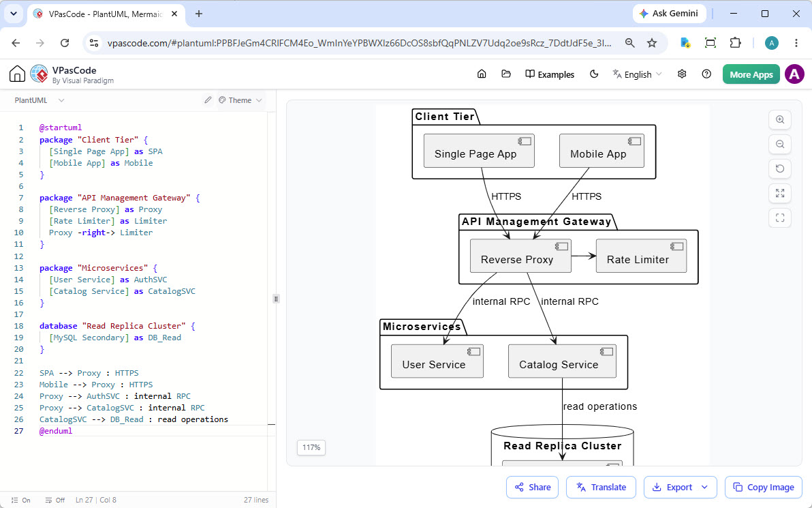Screen dimensions: 812x508
Task: Open the zoom magnifier icon in the address bar
Action: click(x=629, y=43)
